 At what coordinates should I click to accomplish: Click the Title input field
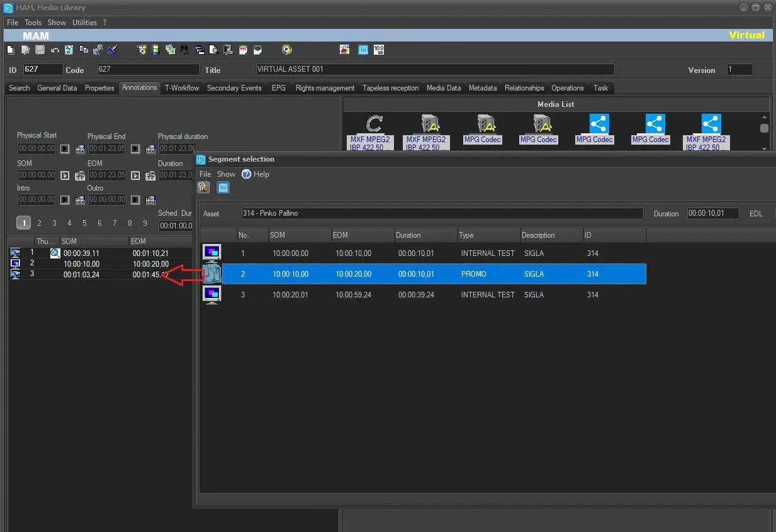tap(435, 69)
